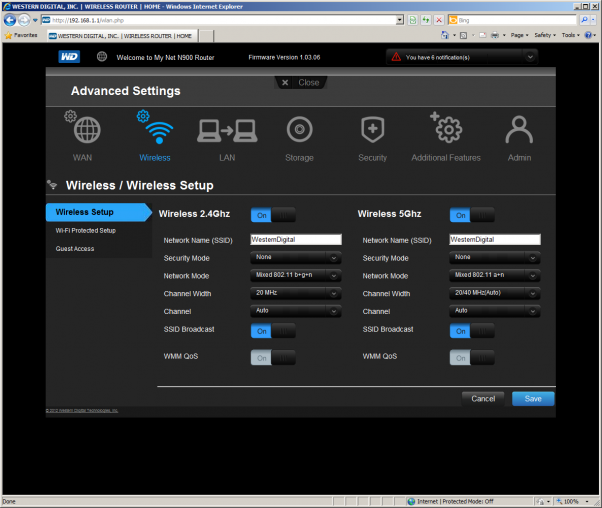602x508 pixels.
Task: Click the IE Help question mark icon
Action: tap(588, 35)
